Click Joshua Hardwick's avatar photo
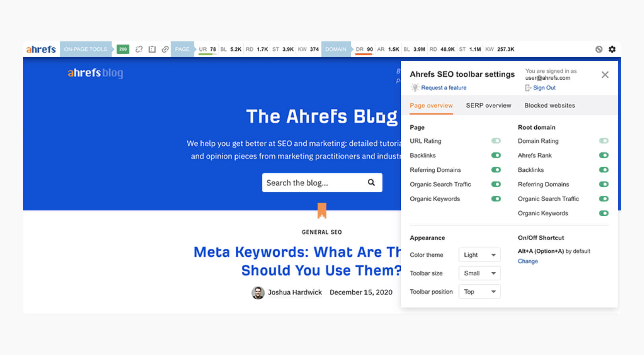Screen dimensions: 644x355 258,293
